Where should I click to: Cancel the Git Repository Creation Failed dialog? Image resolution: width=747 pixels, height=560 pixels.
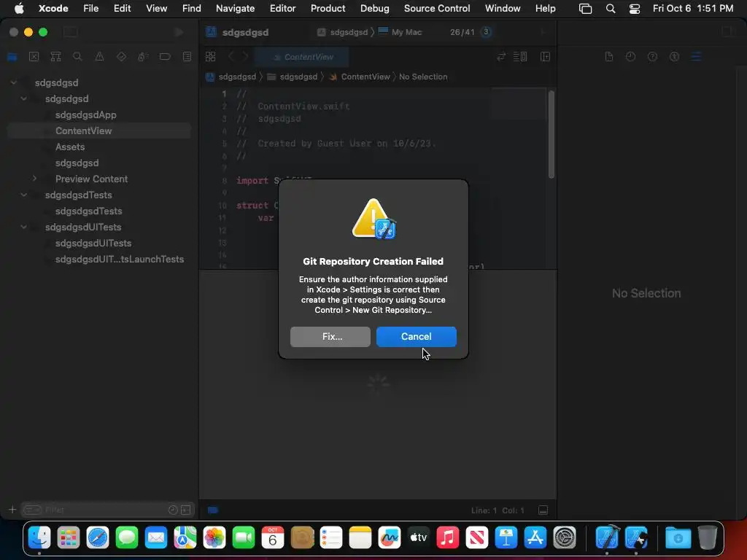(416, 337)
